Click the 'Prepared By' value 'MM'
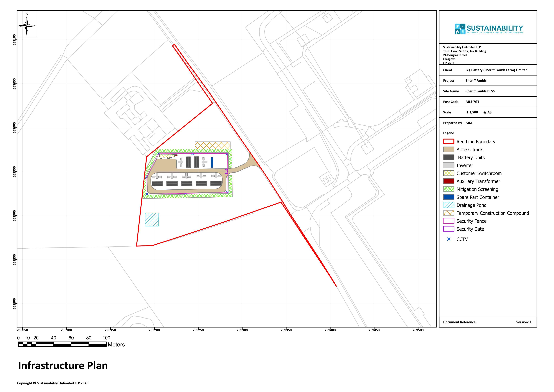 (469, 123)
